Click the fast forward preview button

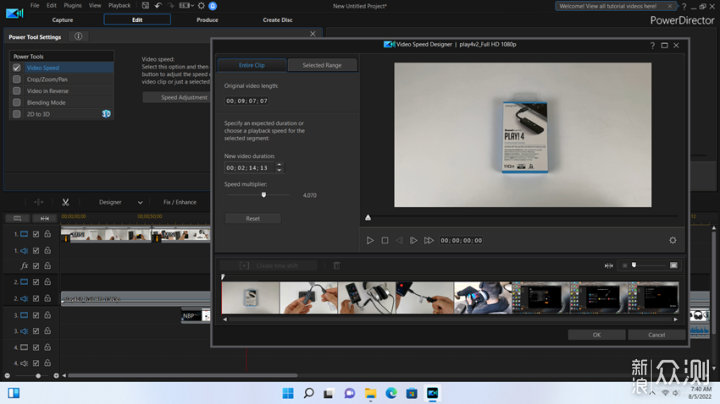[x=429, y=240]
